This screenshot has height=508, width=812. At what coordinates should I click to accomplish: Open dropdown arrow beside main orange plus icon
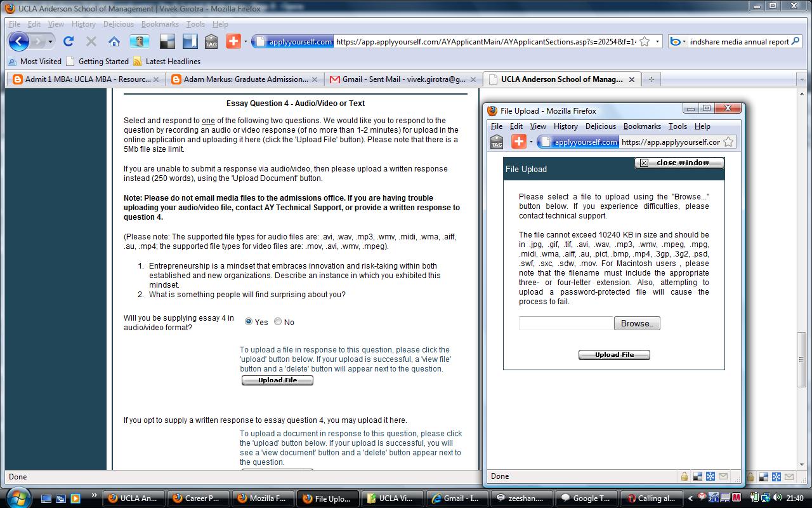point(246,42)
